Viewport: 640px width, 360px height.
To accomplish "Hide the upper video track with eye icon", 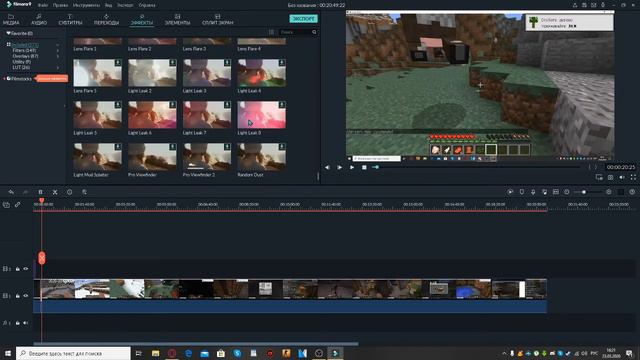I will [x=26, y=269].
